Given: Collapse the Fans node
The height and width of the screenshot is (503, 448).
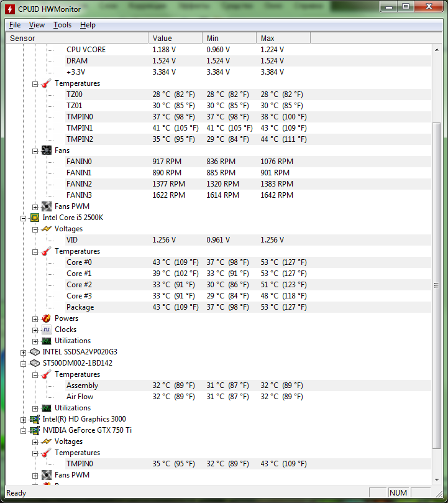Looking at the screenshot, I should tap(35, 152).
